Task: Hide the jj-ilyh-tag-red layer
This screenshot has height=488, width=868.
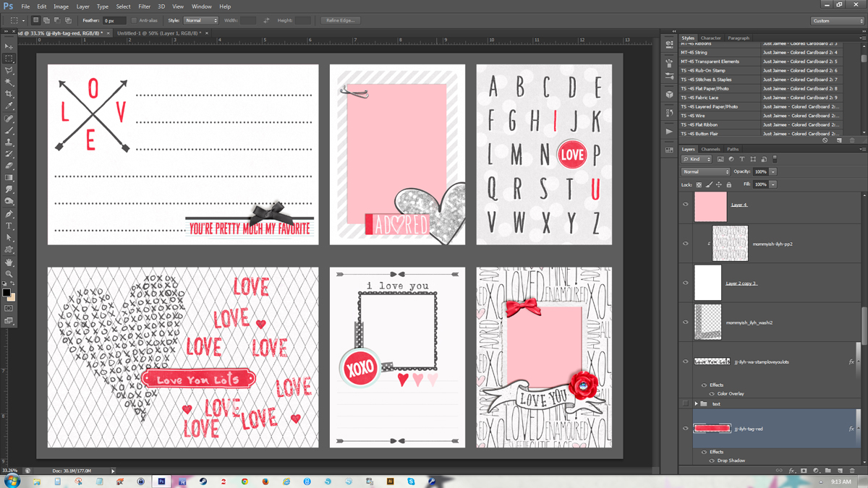Action: 686,429
